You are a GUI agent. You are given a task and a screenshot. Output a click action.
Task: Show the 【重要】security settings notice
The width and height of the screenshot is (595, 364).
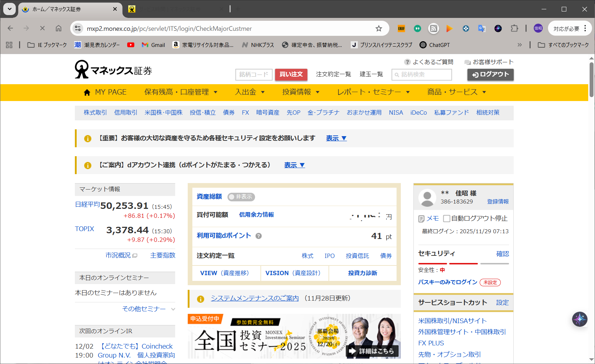click(x=336, y=138)
